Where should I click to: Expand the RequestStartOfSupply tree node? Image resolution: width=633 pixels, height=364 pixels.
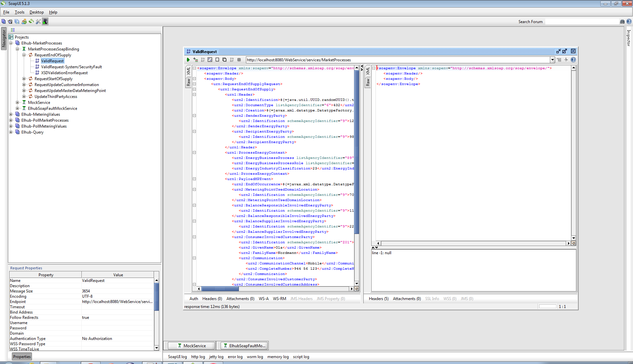pos(24,79)
